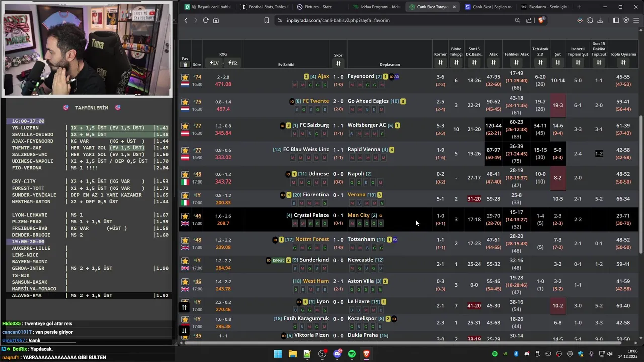This screenshot has height=362, width=644.
Task: Click up arrows page scroll button
Action: tap(184, 307)
